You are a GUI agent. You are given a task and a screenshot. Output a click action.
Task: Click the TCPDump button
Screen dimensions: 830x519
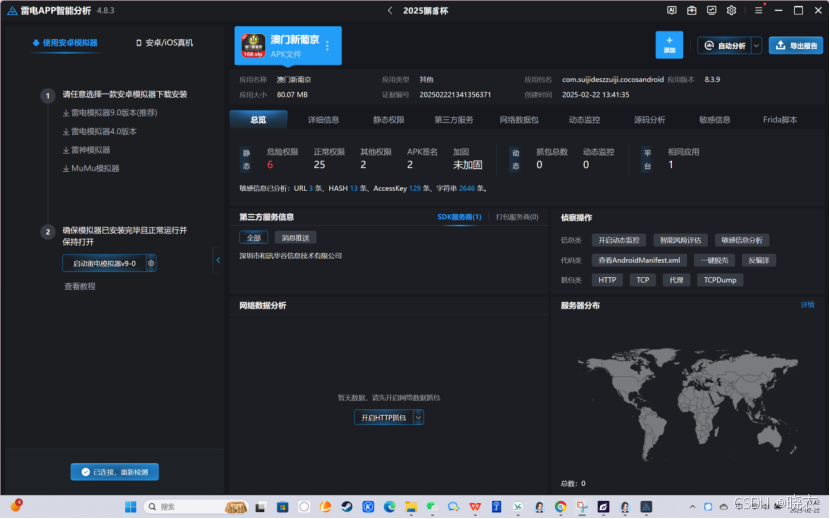[x=720, y=280]
